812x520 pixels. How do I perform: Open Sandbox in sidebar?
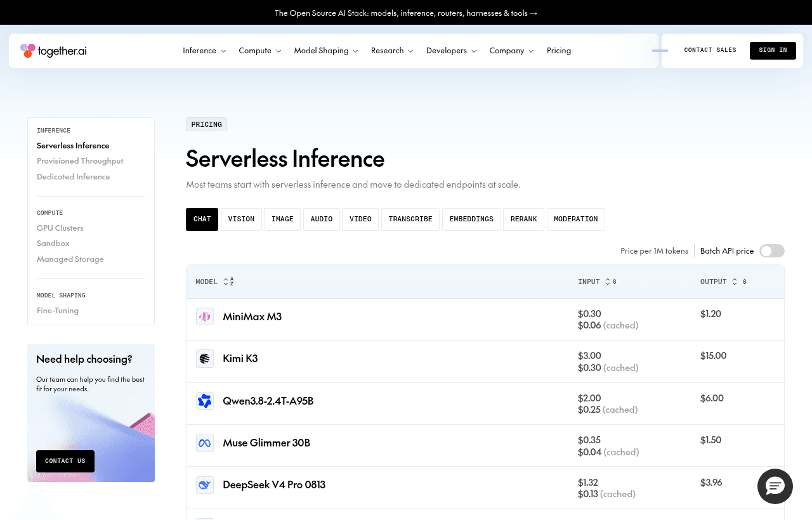[x=53, y=244]
